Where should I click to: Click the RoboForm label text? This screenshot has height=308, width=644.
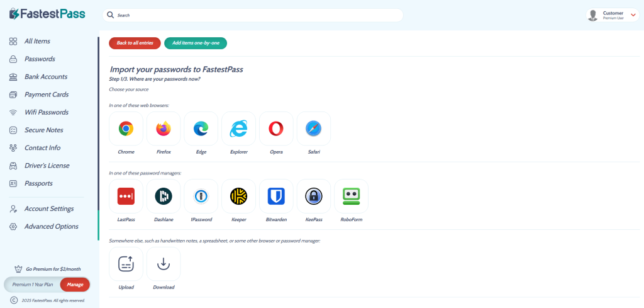click(351, 220)
